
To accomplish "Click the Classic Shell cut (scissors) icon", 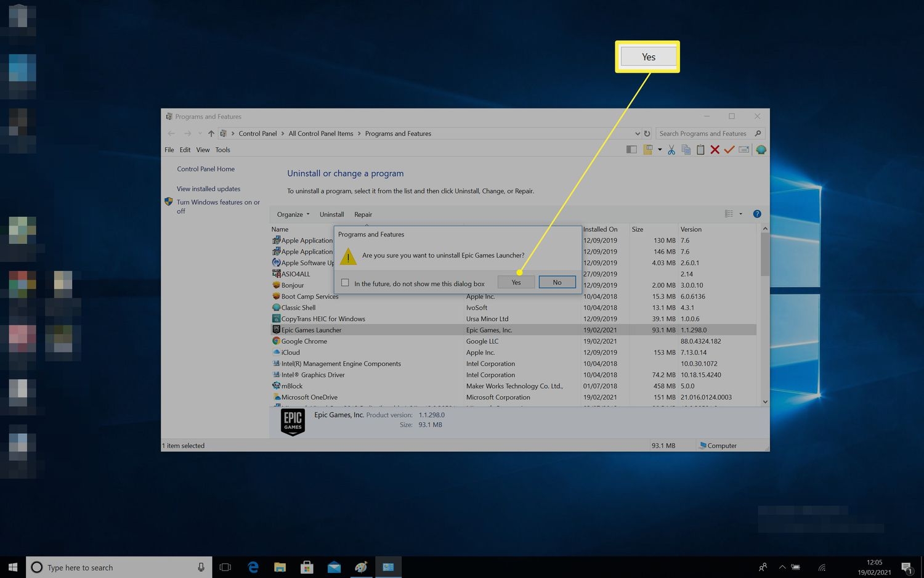I will click(671, 150).
